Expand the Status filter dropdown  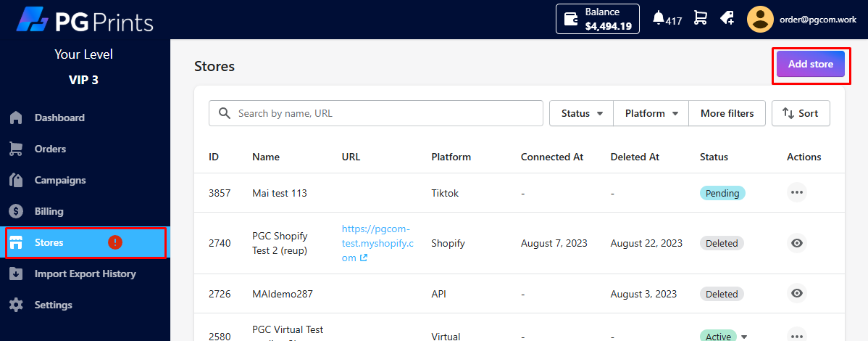pyautogui.click(x=582, y=113)
